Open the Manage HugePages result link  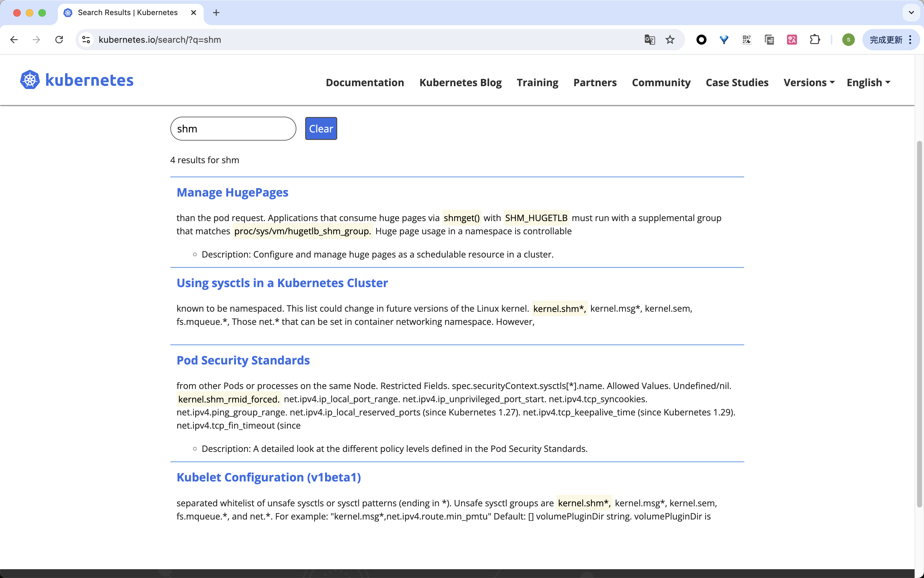232,192
